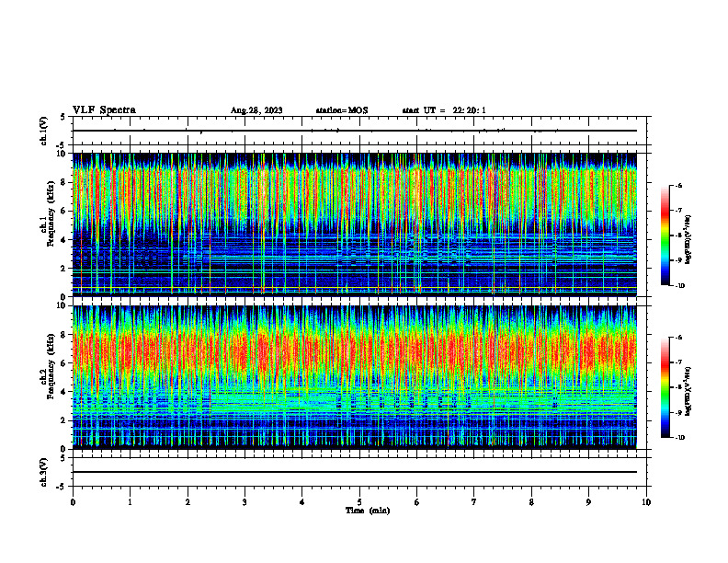Click time-axis tick label "7"
Screen dimensions: 728x563
[474, 502]
